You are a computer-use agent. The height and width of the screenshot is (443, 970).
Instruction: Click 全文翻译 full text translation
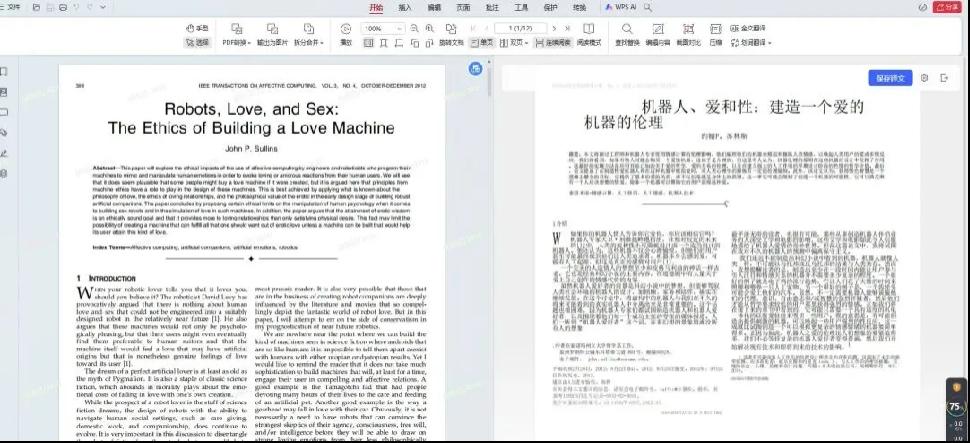point(748,28)
